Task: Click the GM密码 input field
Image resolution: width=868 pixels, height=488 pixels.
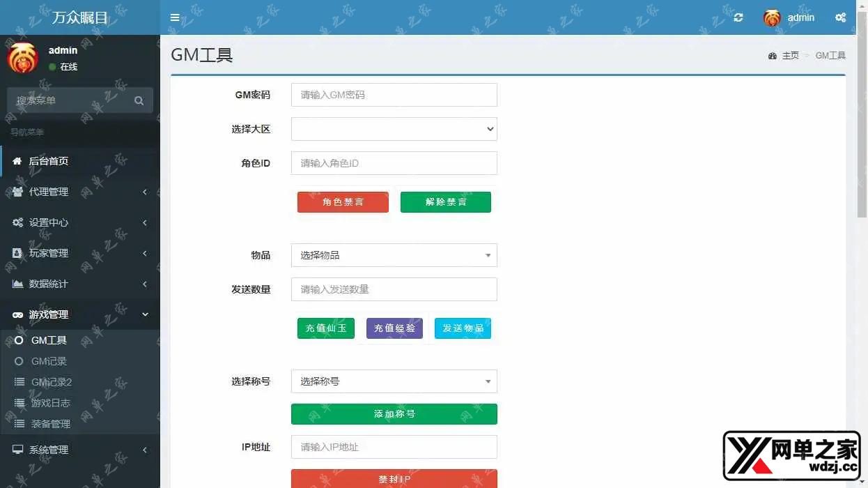Action: (x=394, y=95)
